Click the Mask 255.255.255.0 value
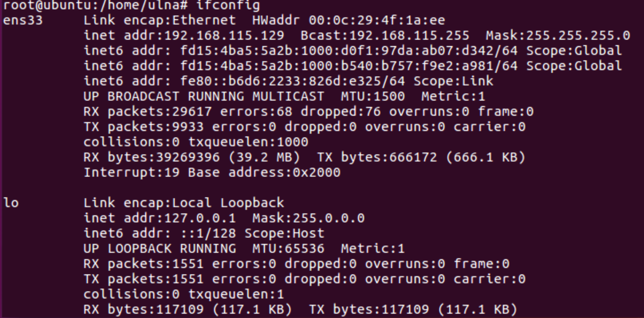The height and width of the screenshot is (318, 644). point(558,36)
